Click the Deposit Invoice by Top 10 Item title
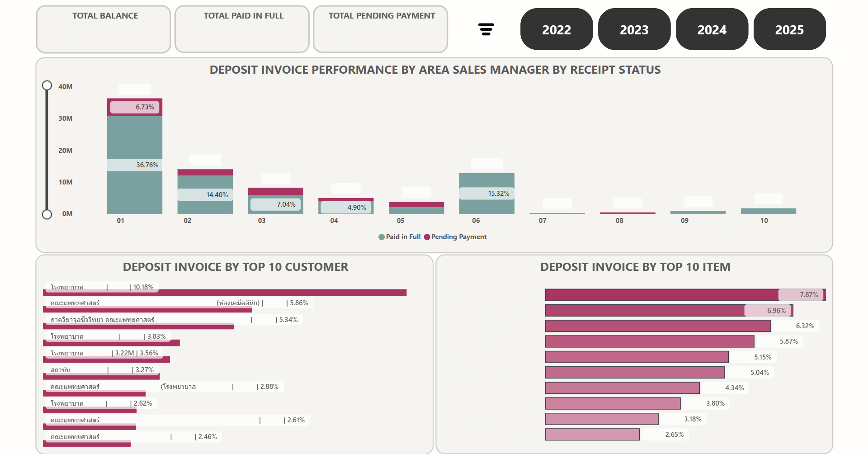The image size is (868, 454). click(635, 267)
